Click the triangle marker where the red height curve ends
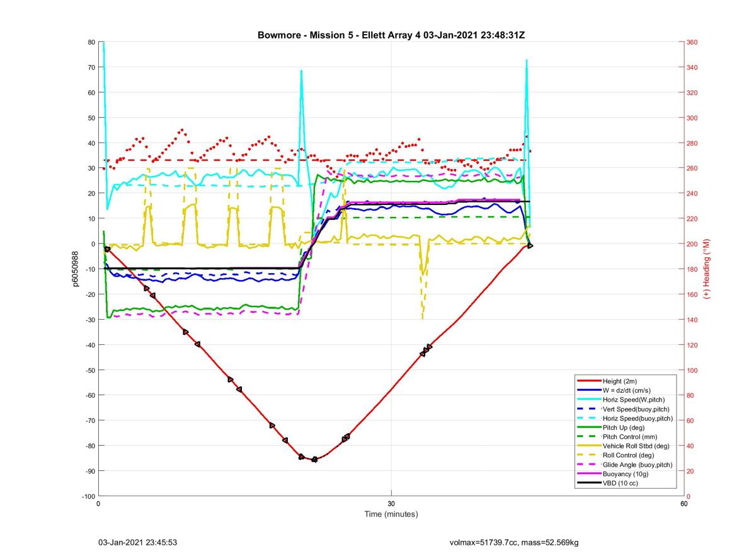Screen dimensions: 756x558 click(530, 245)
